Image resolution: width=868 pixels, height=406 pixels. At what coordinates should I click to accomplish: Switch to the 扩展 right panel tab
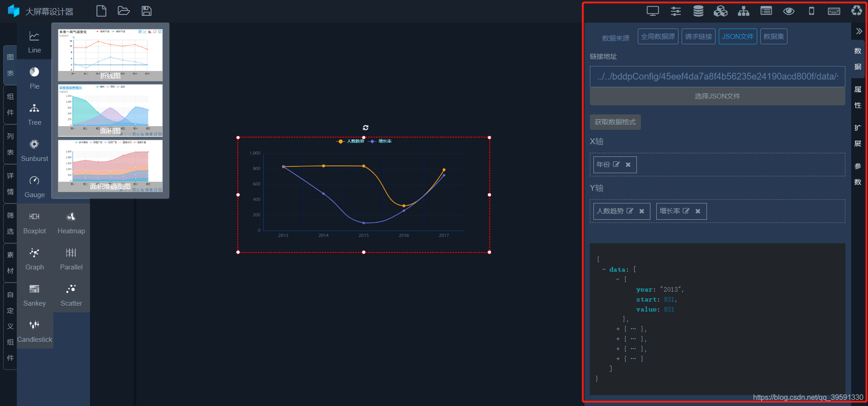click(x=858, y=136)
